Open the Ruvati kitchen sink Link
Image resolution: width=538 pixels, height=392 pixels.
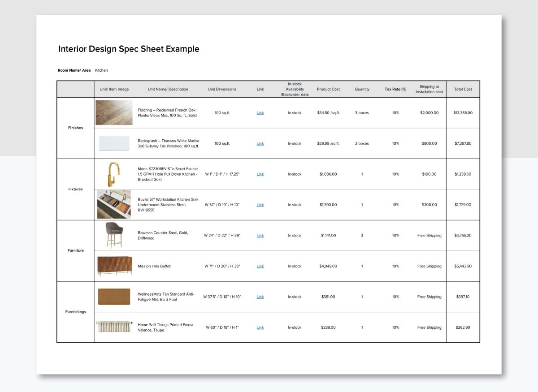point(260,204)
